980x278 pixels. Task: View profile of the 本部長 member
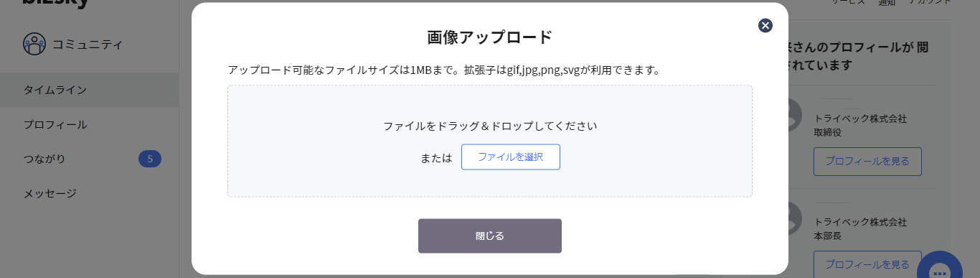click(x=867, y=264)
